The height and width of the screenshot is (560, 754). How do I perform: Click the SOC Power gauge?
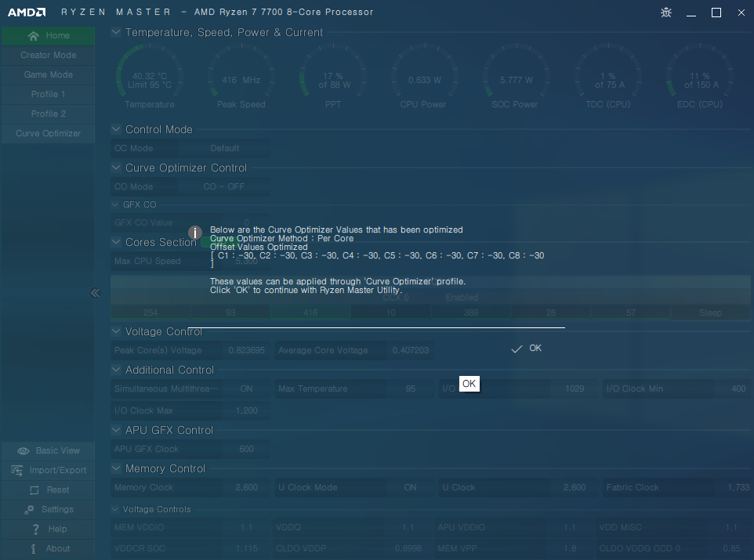(517, 76)
